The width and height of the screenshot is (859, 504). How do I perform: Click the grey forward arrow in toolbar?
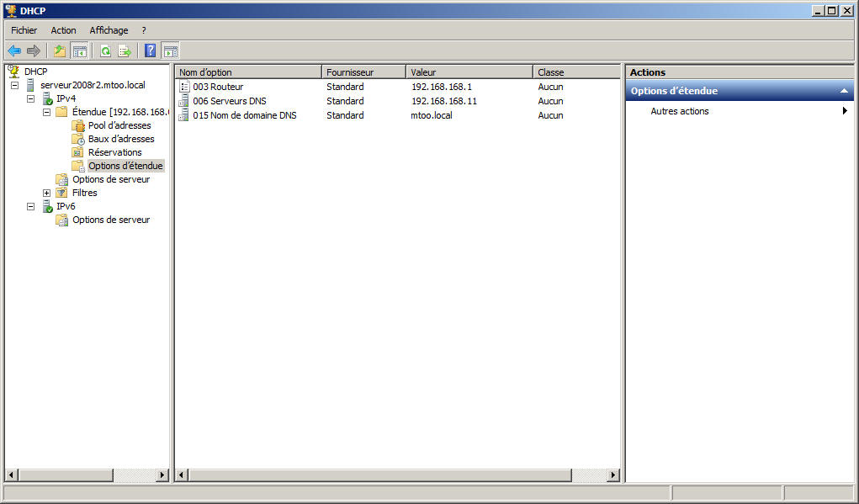(34, 51)
